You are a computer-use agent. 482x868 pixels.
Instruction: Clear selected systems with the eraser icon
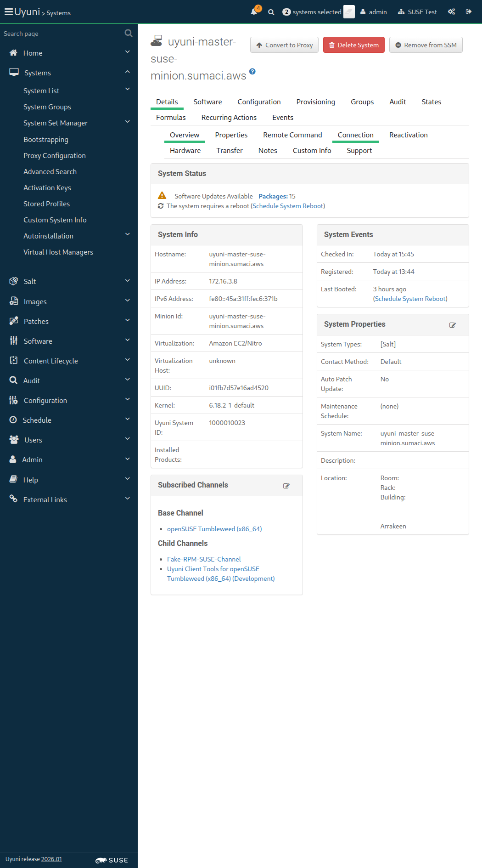(x=349, y=12)
